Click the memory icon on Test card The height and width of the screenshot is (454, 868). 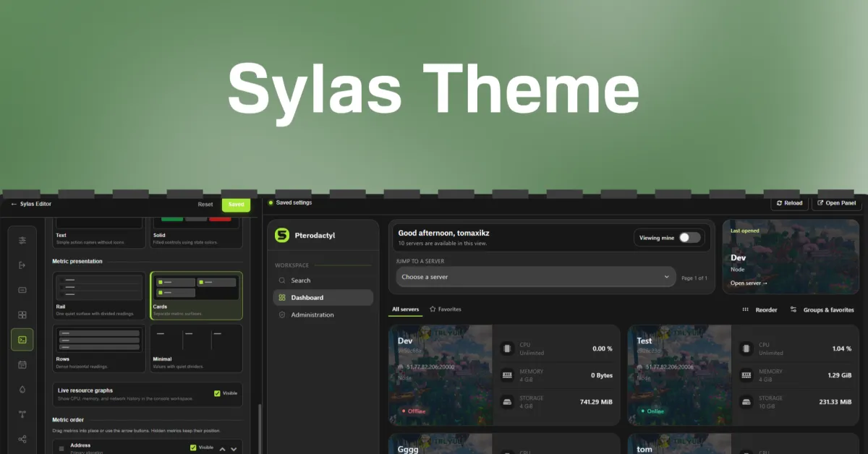tap(746, 375)
